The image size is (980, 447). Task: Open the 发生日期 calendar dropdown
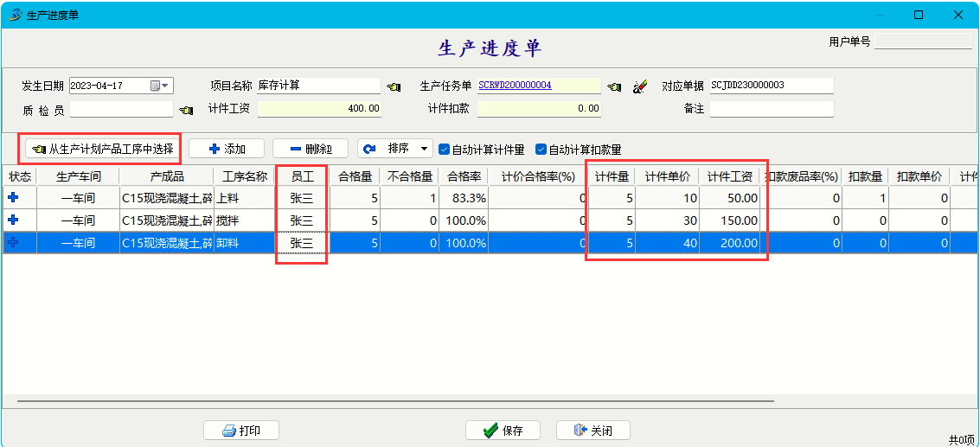[160, 86]
